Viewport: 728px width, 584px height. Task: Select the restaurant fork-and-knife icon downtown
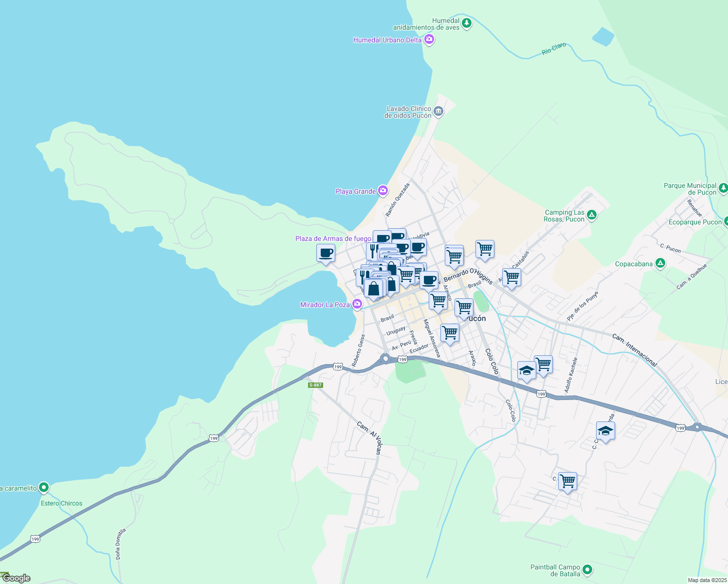click(373, 252)
